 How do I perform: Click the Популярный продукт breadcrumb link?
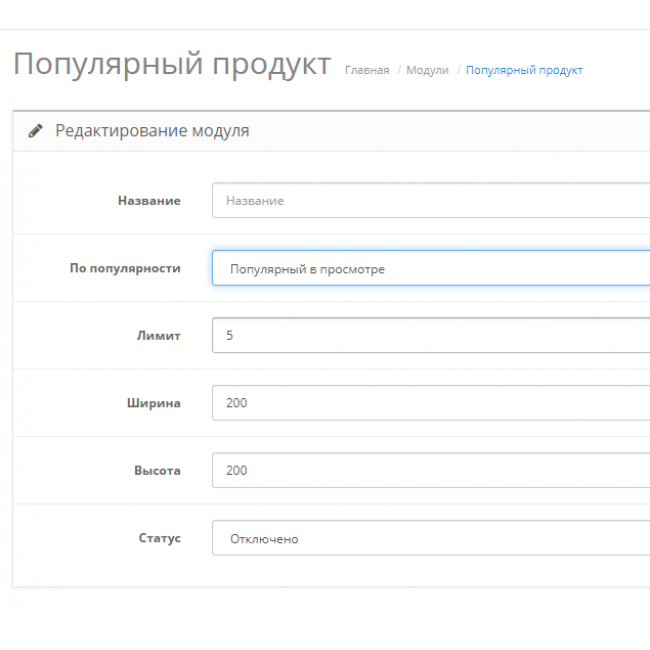coord(524,70)
